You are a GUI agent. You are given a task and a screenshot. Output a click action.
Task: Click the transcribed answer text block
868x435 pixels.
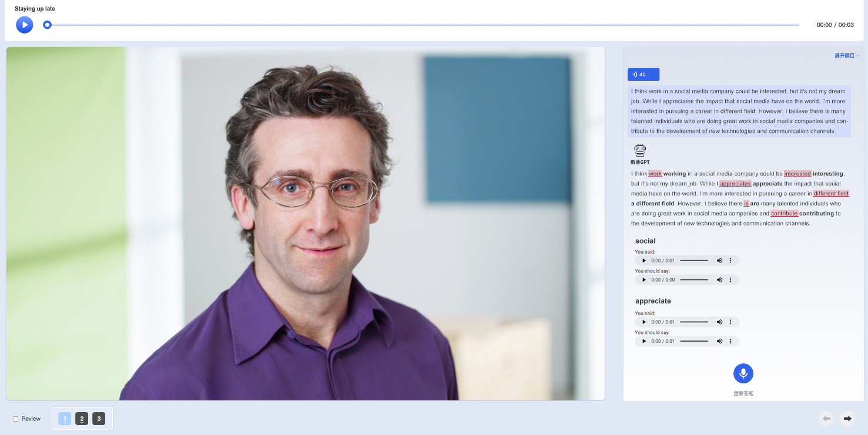tap(739, 112)
